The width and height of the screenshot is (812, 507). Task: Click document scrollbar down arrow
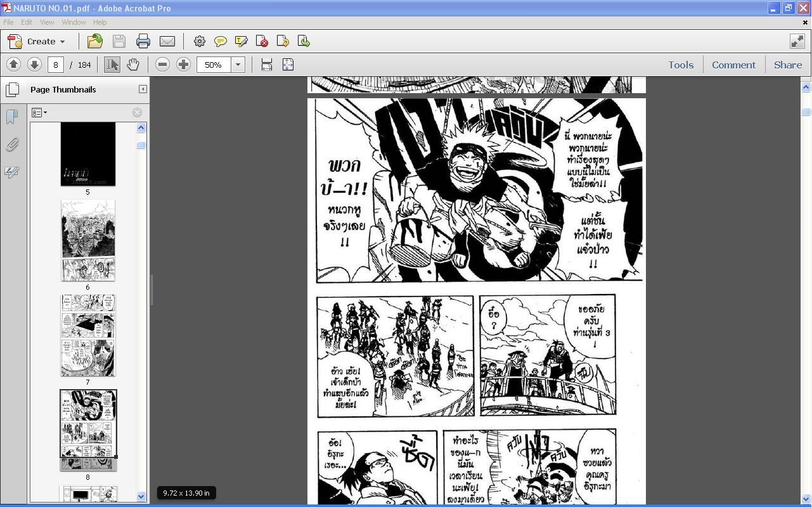click(x=806, y=499)
